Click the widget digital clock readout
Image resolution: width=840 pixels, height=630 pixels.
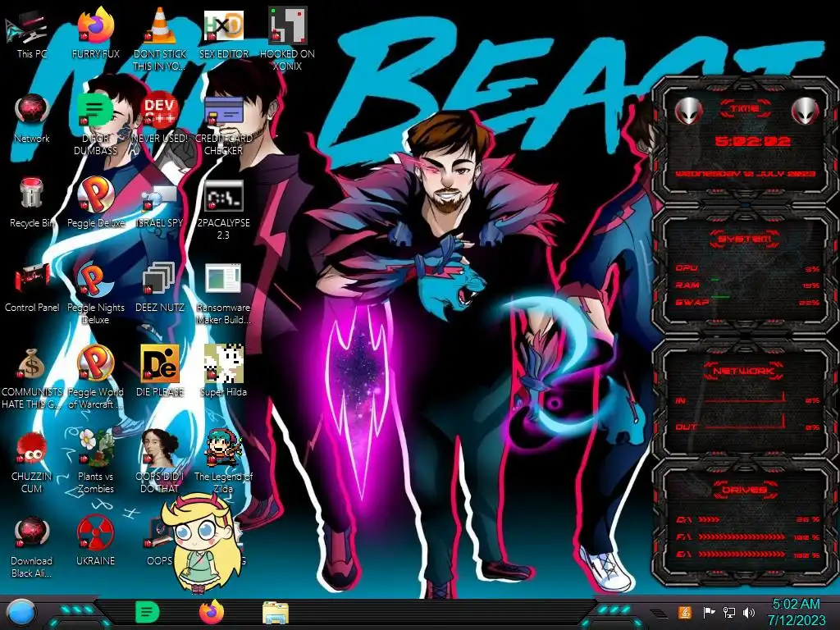[x=753, y=141]
